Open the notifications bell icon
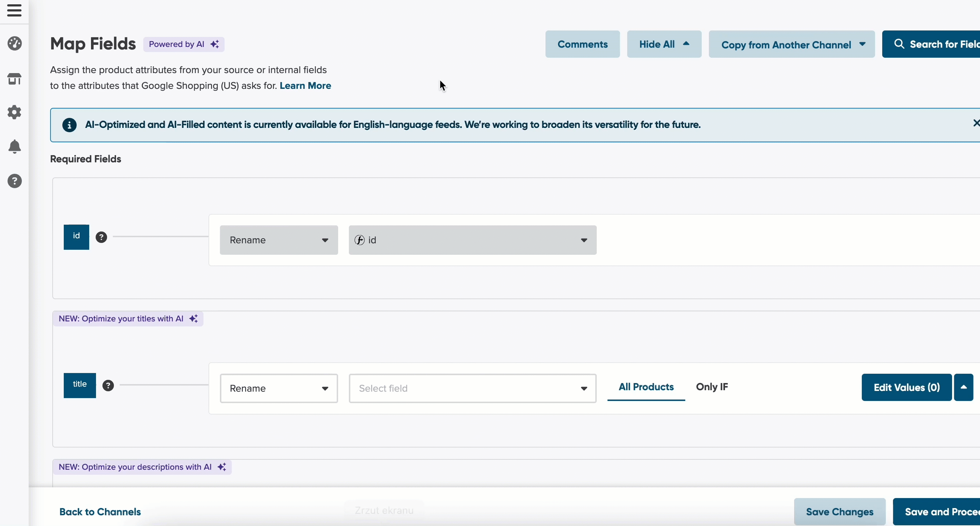 pyautogui.click(x=14, y=147)
